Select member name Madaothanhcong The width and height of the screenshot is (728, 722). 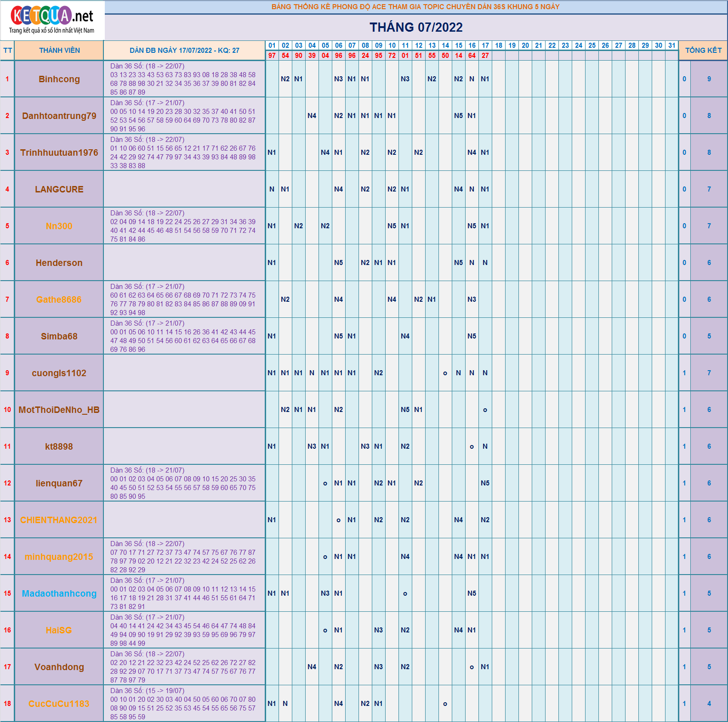pyautogui.click(x=59, y=593)
